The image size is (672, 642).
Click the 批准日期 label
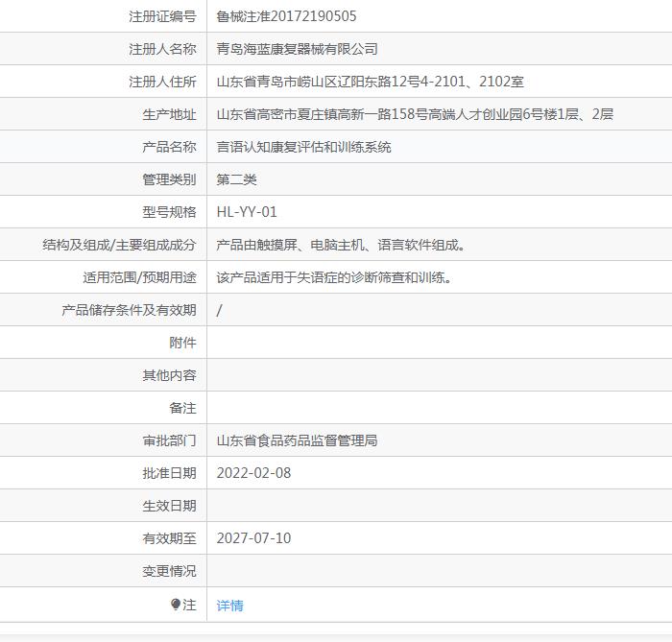point(169,473)
